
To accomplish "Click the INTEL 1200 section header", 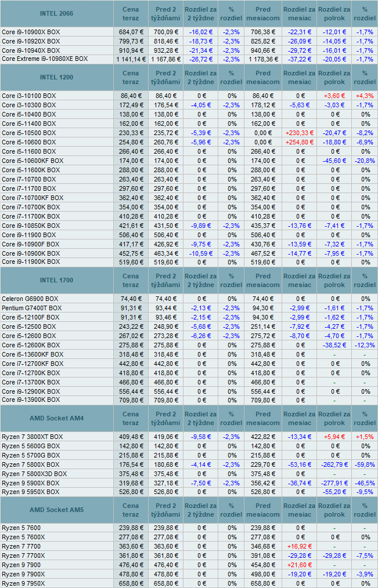I will click(x=57, y=77).
